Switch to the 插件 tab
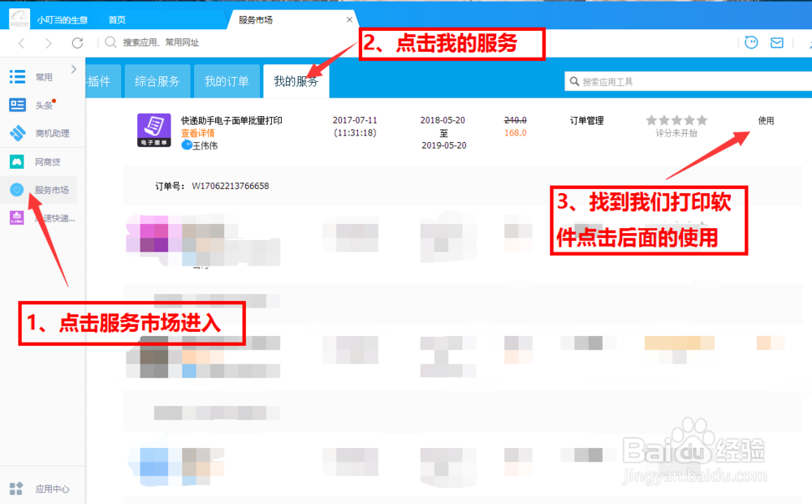This screenshot has width=812, height=504. (x=98, y=81)
